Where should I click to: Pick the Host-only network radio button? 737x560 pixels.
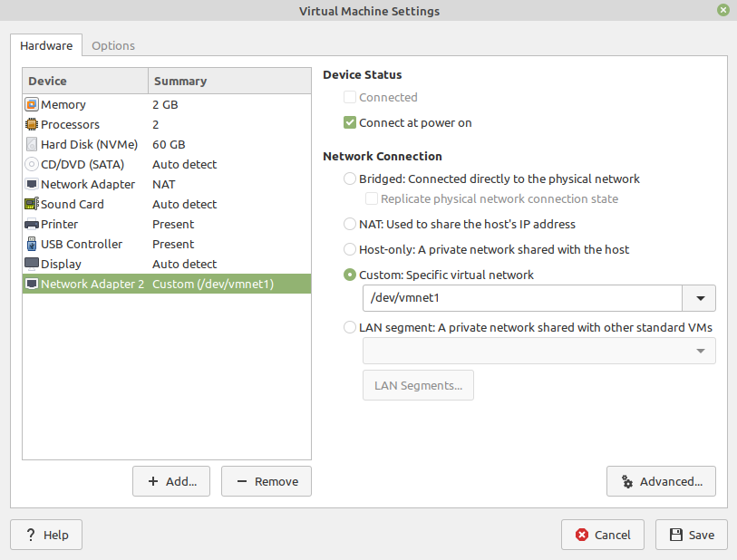coord(350,249)
